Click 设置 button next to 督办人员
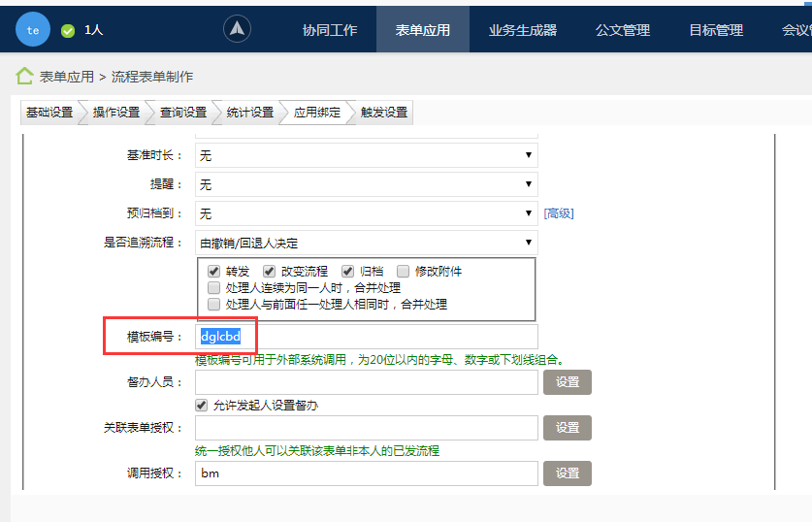Viewport: 812px width, 522px height. click(x=568, y=382)
